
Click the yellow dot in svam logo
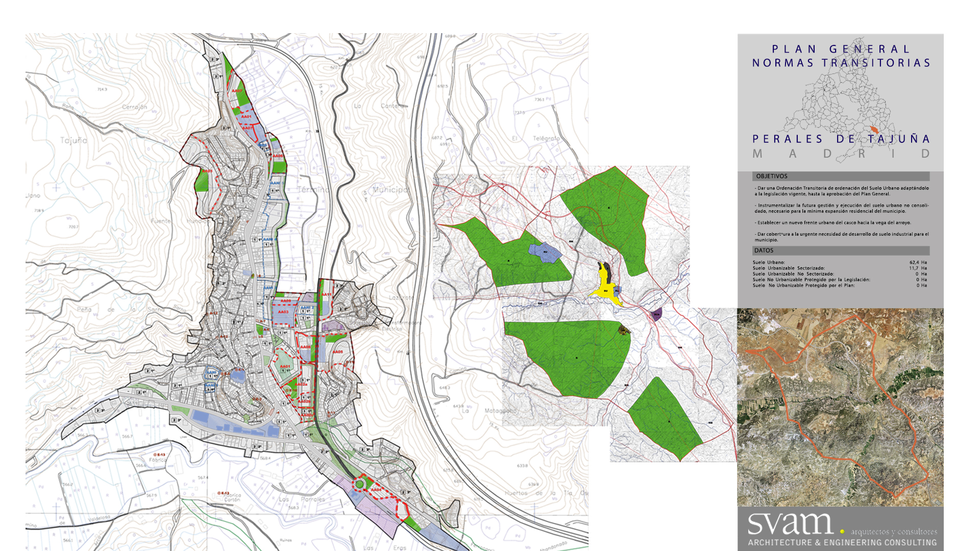[x=842, y=532]
